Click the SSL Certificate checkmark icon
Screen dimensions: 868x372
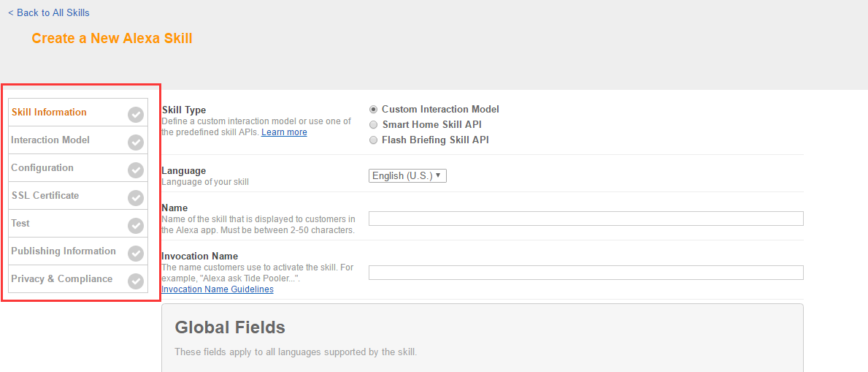[136, 197]
